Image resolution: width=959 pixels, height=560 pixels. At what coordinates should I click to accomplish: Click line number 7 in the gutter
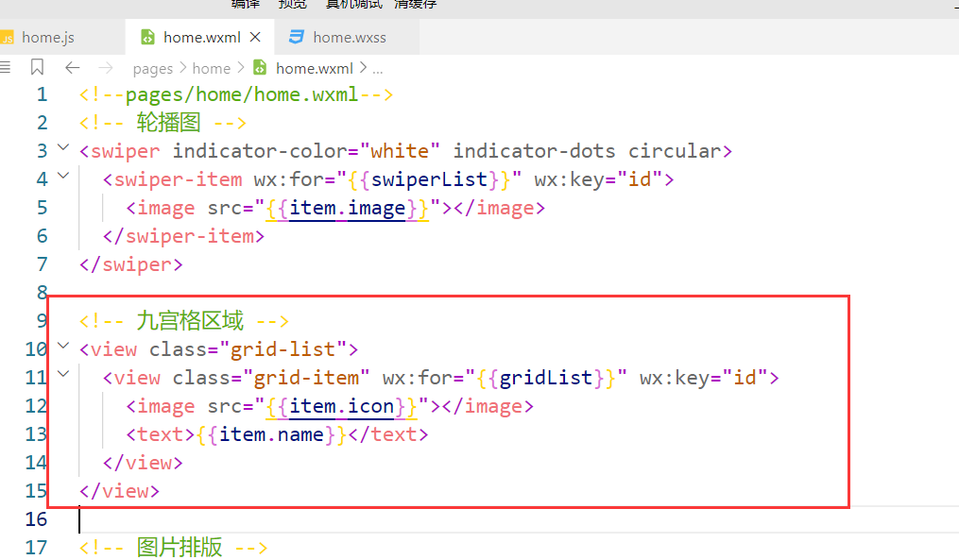(x=42, y=264)
